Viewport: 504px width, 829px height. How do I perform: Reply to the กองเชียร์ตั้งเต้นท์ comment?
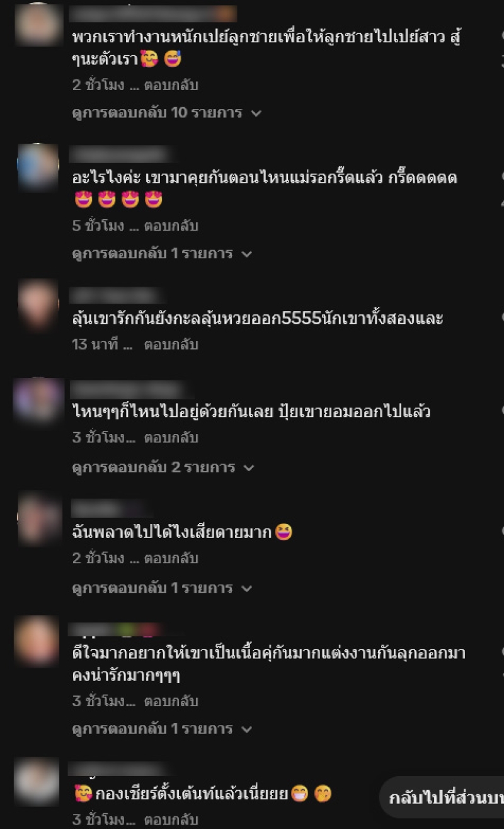[171, 820]
